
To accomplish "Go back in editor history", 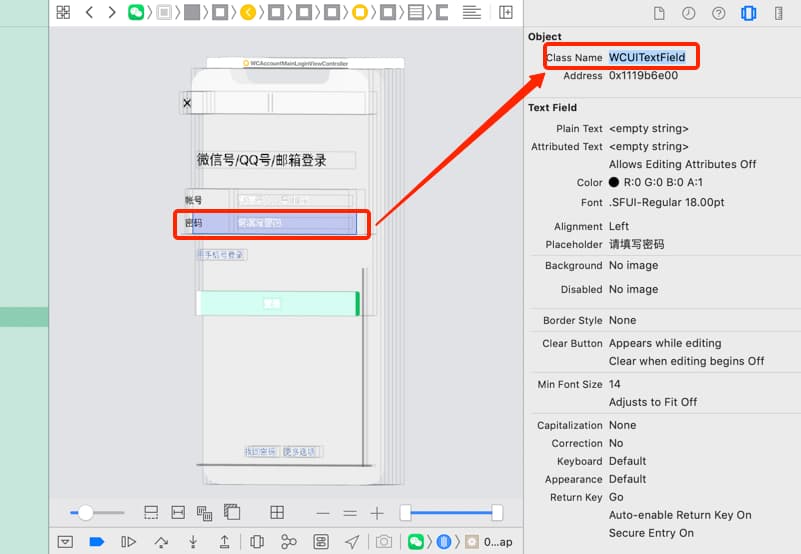I will [x=89, y=12].
